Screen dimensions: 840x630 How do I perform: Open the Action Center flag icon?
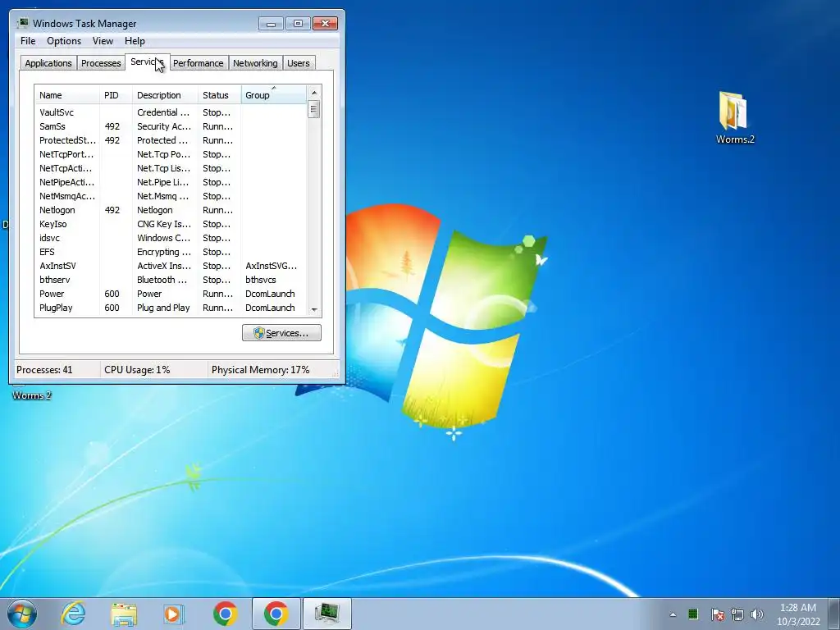[x=717, y=614]
